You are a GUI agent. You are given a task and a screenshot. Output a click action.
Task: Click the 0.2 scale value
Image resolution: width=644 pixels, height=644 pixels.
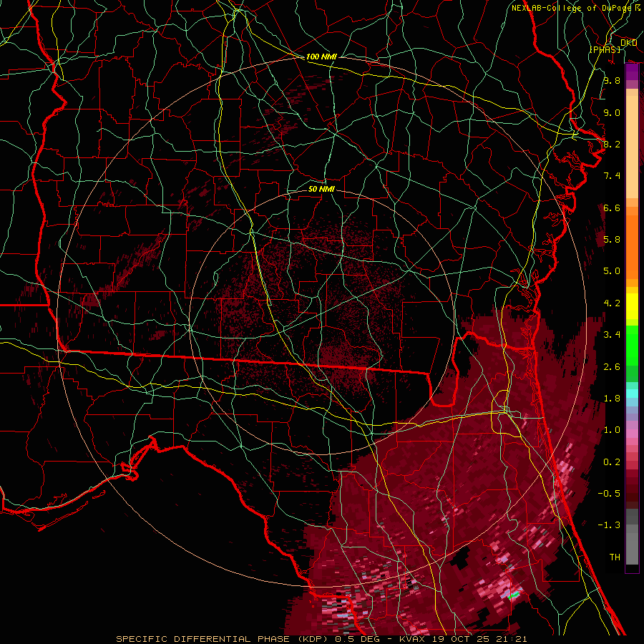612,462
